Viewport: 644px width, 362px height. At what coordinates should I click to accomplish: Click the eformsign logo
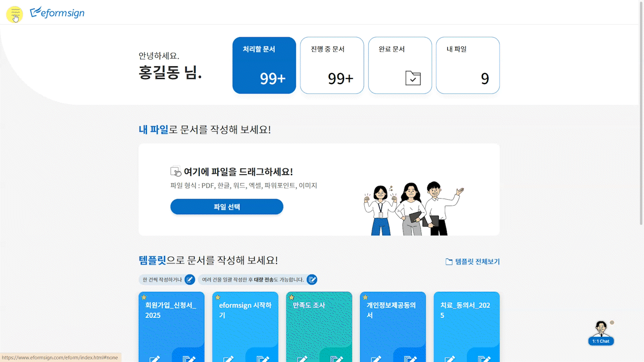[57, 13]
